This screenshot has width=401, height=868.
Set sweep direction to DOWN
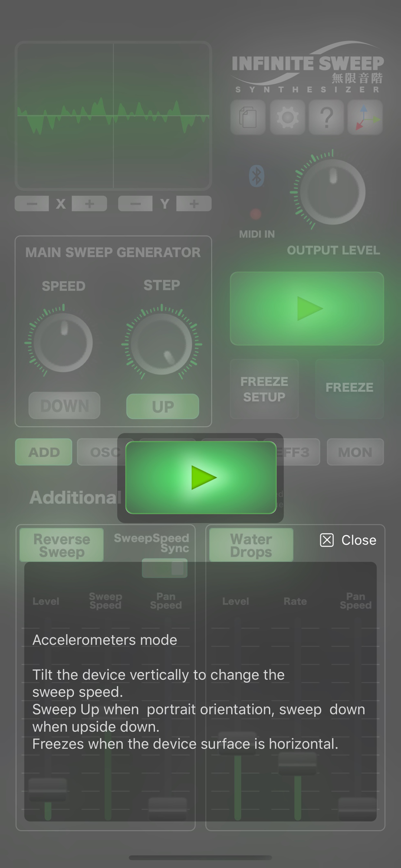click(64, 406)
